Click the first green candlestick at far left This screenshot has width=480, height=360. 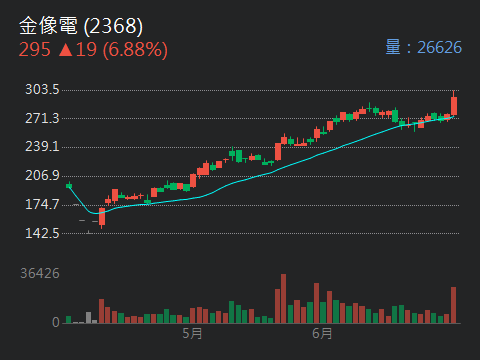[69, 185]
